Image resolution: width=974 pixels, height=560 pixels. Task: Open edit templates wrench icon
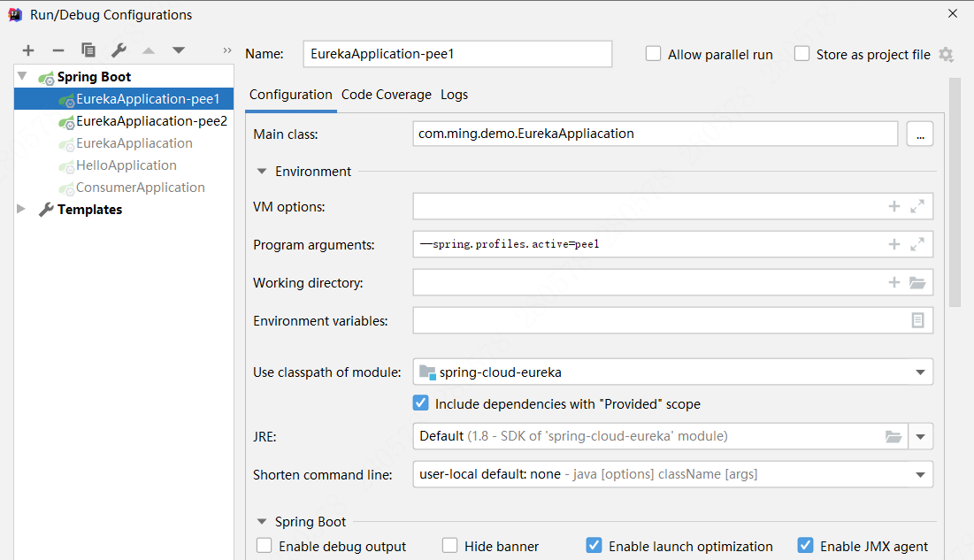[119, 50]
